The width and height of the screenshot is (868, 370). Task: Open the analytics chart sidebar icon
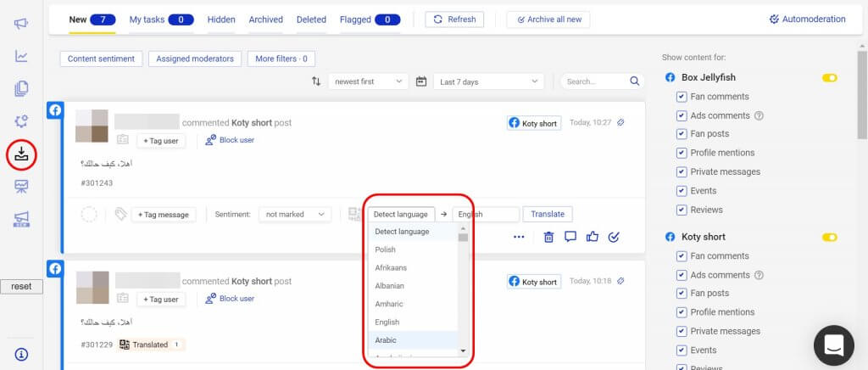pos(21,56)
